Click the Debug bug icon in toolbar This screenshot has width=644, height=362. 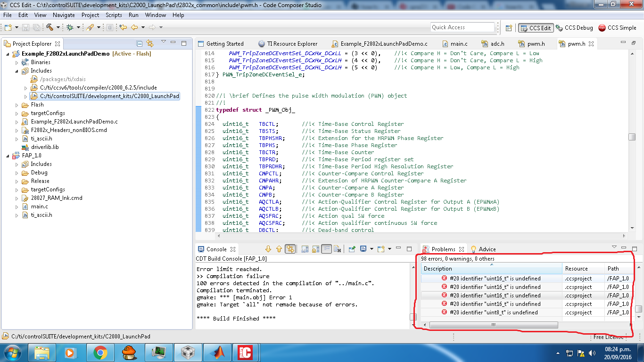pos(70,27)
